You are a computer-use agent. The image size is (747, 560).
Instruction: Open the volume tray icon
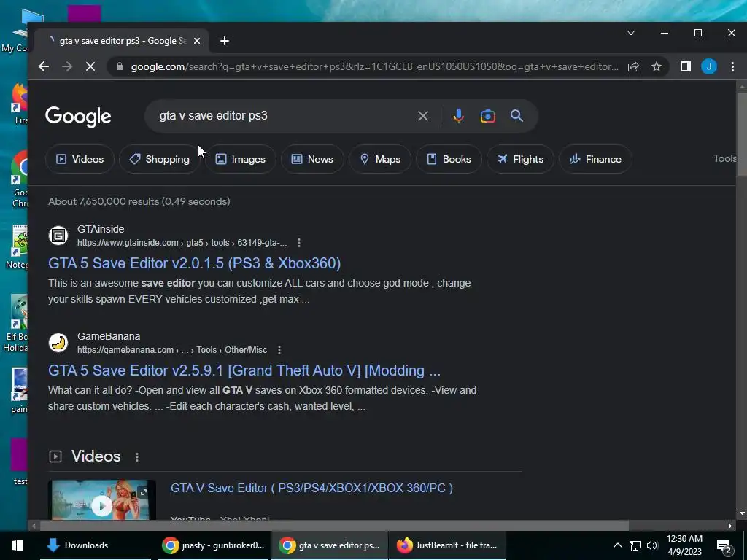[652, 545]
